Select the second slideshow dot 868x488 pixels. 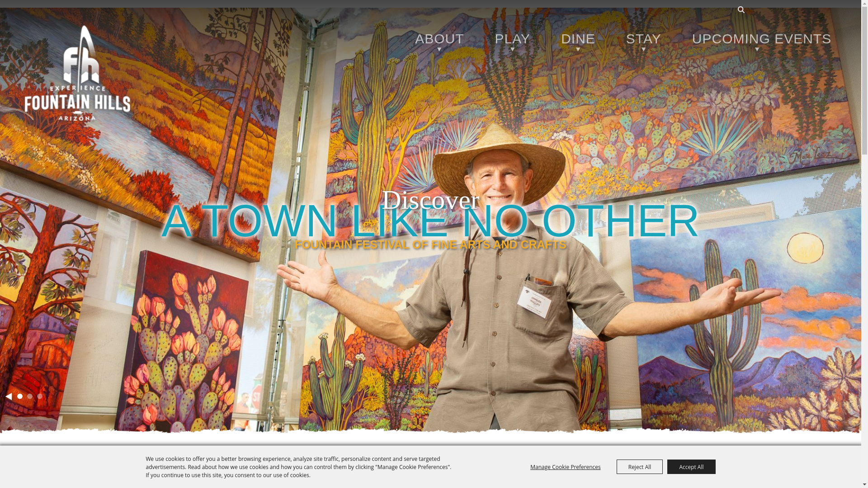point(30,396)
